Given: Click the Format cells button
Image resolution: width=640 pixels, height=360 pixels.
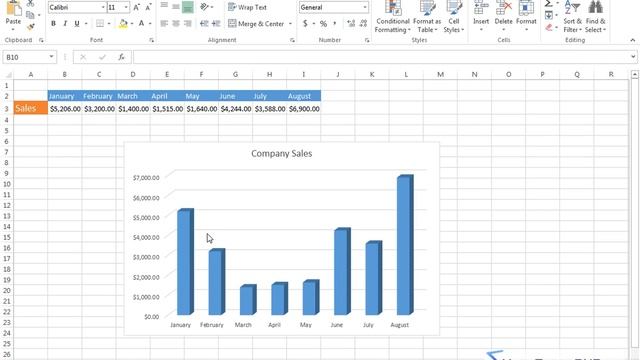Looking at the screenshot, I should click(526, 16).
